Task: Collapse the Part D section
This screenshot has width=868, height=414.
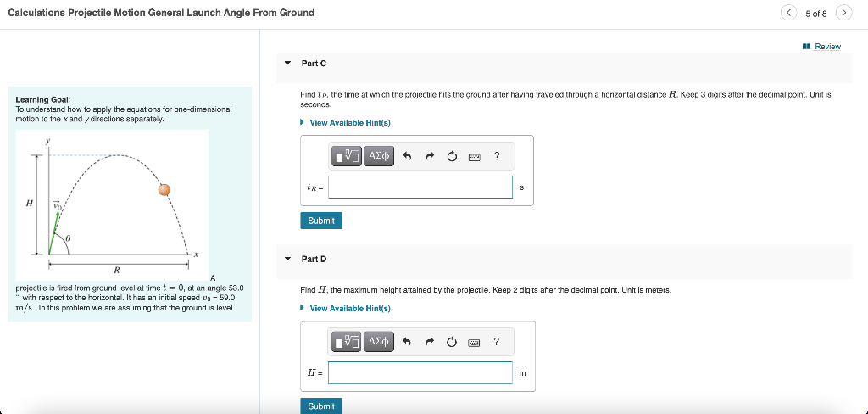Action: [x=287, y=258]
